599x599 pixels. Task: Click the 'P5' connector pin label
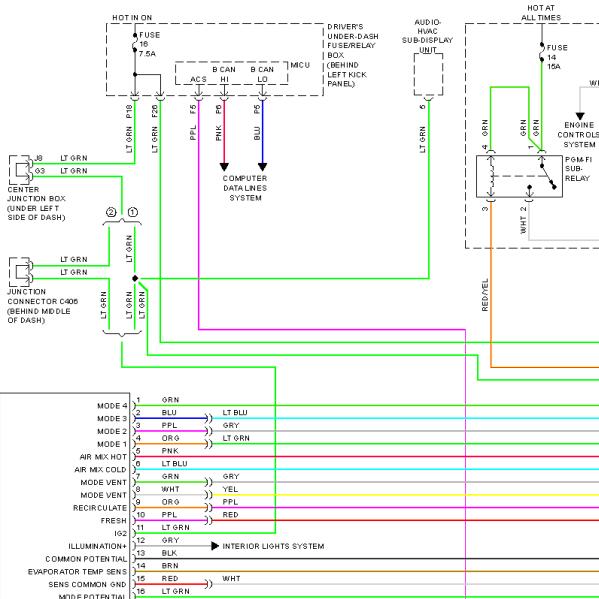pos(257,110)
